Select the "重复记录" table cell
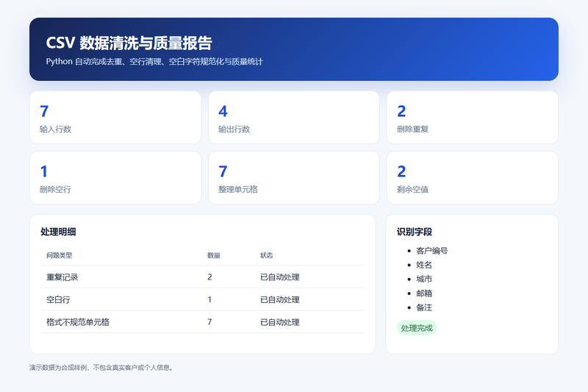Screen dimensions: 588x392 pyautogui.click(x=62, y=277)
